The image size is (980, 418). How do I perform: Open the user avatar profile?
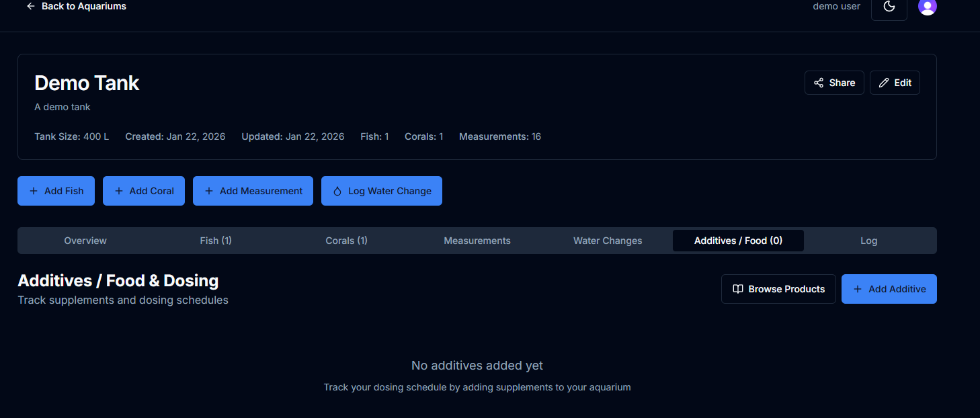pos(927,7)
